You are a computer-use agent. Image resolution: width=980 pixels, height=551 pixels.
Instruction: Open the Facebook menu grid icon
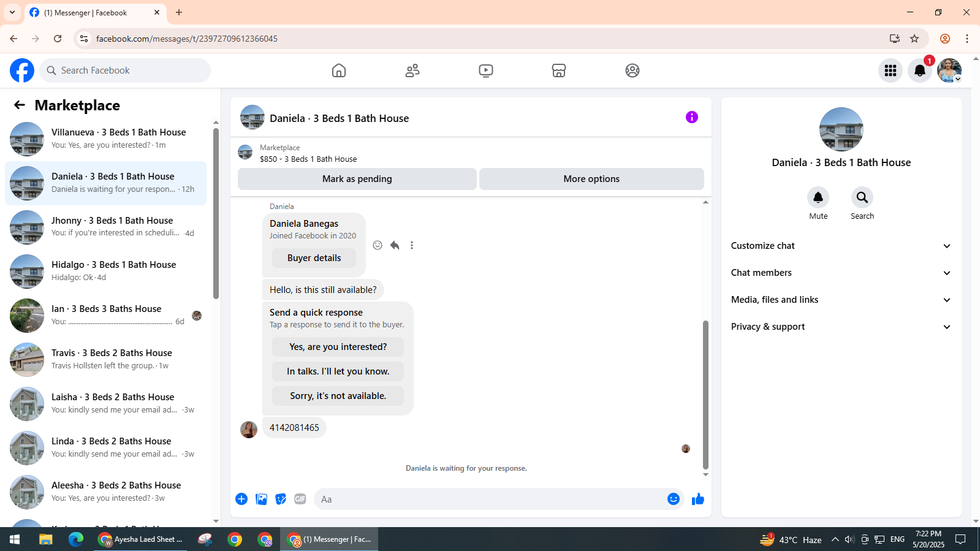891,70
